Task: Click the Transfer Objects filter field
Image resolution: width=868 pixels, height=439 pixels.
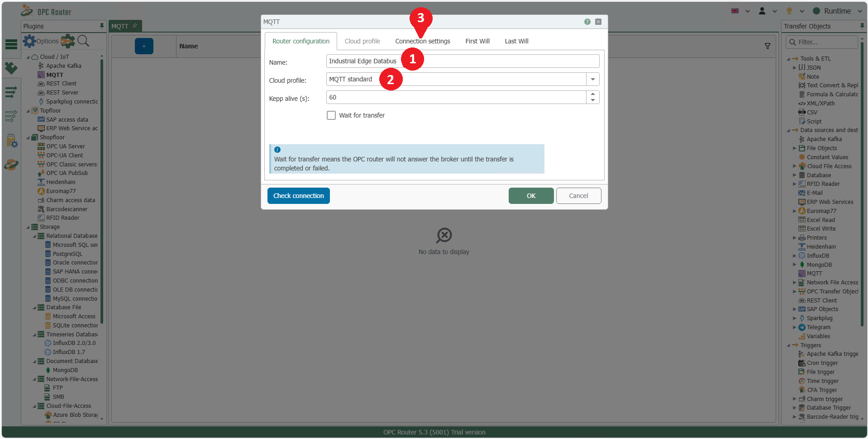Action: point(822,42)
